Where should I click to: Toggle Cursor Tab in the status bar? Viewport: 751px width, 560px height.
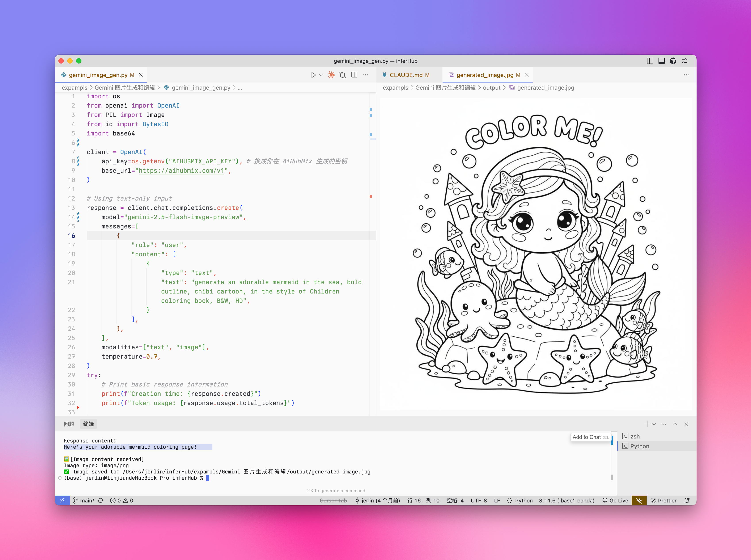click(333, 500)
